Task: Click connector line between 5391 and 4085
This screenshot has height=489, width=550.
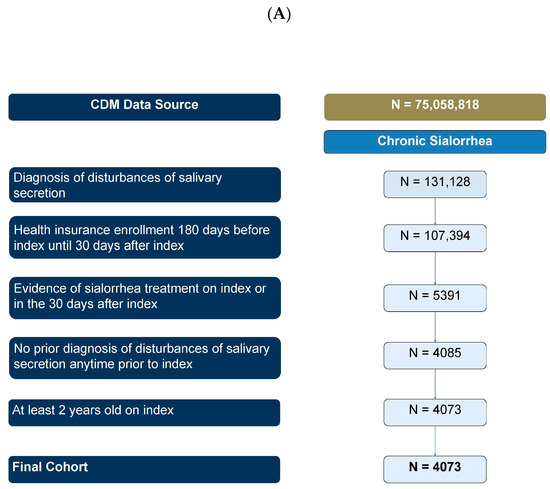Action: [435, 327]
